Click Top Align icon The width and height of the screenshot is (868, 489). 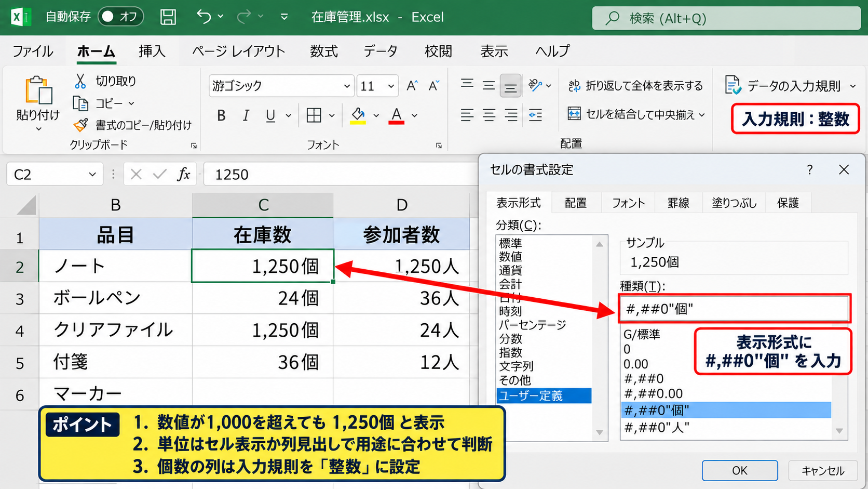tap(467, 84)
